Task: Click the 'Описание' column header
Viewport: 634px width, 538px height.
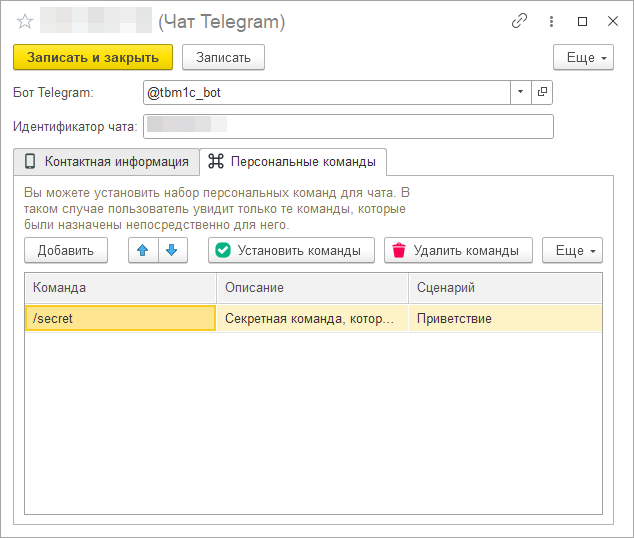Action: point(312,288)
